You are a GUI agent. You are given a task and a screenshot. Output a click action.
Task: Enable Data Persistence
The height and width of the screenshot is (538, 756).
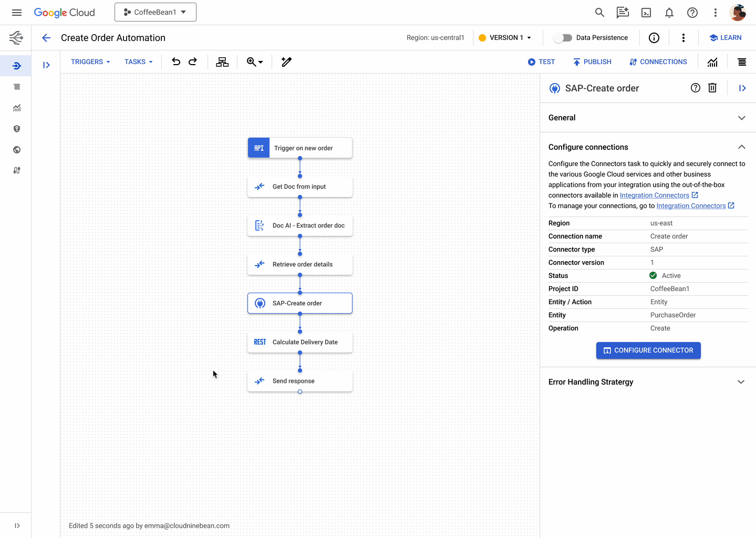(x=563, y=37)
